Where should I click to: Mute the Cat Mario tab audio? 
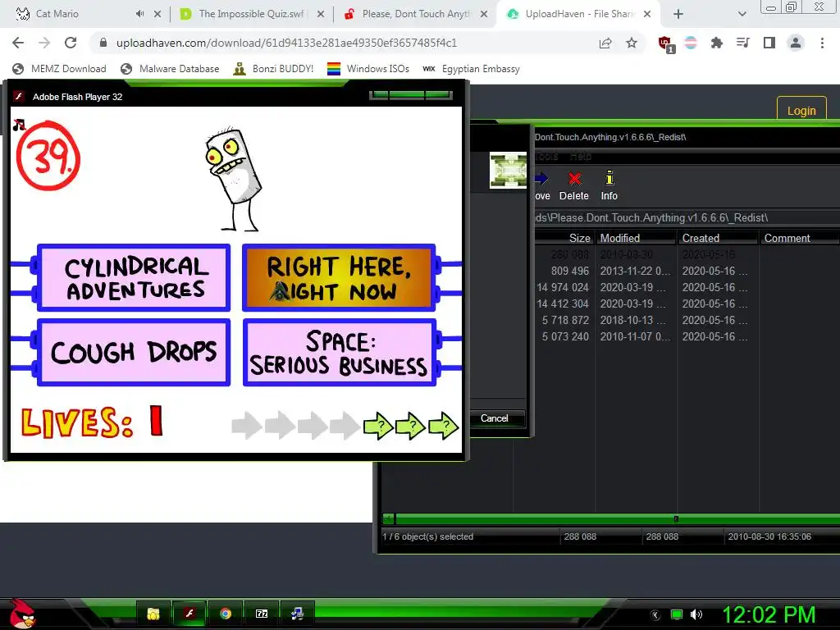(139, 14)
